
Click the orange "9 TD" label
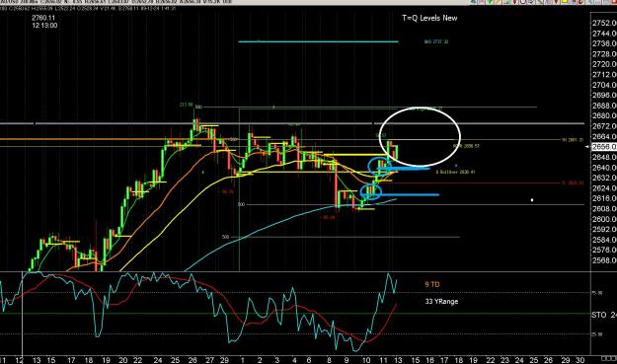pos(432,284)
